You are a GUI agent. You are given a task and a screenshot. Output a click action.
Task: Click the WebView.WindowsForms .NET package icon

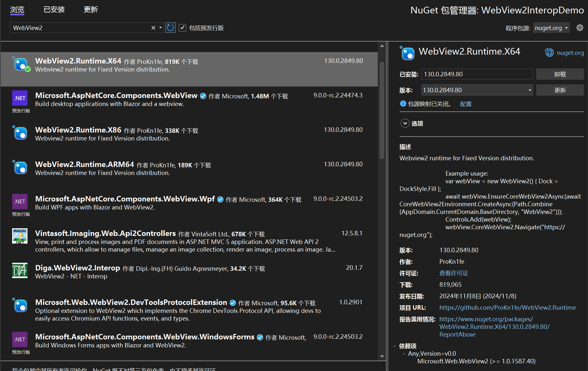click(x=20, y=339)
